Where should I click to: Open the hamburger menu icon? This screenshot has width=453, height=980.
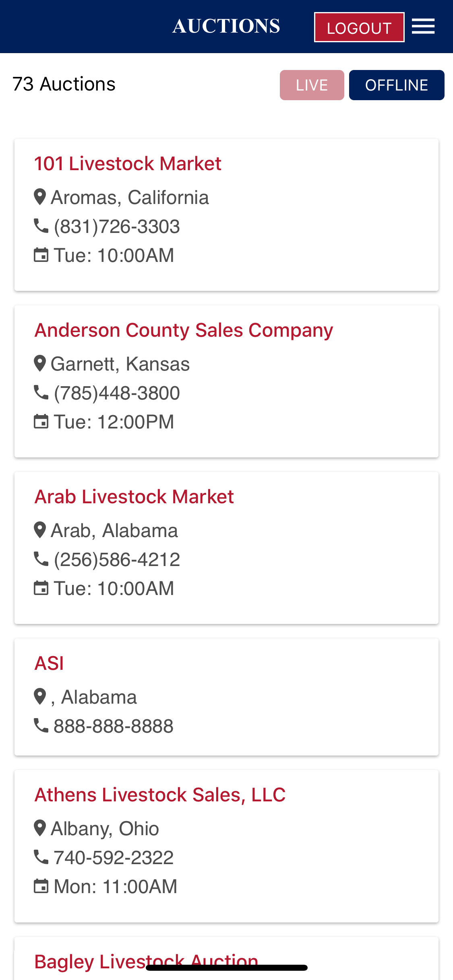(423, 27)
